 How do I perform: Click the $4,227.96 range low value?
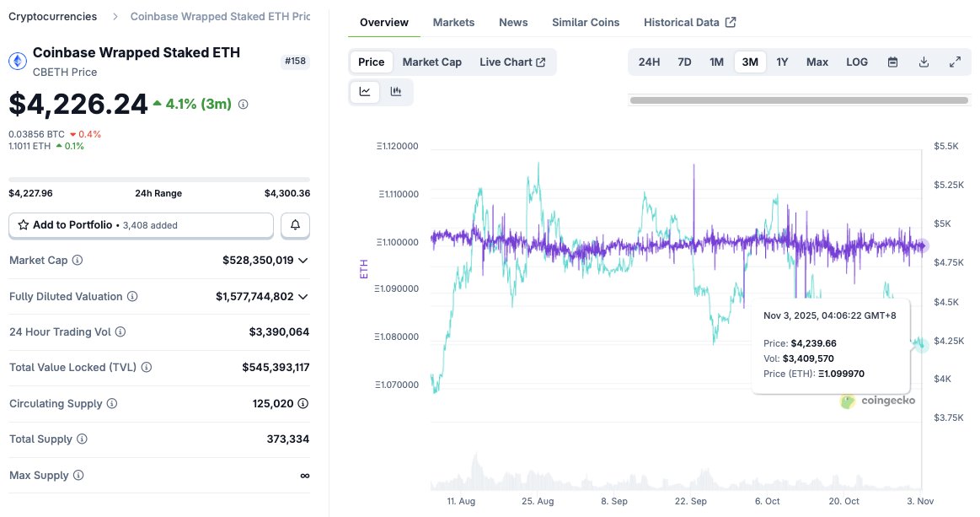pyautogui.click(x=30, y=193)
